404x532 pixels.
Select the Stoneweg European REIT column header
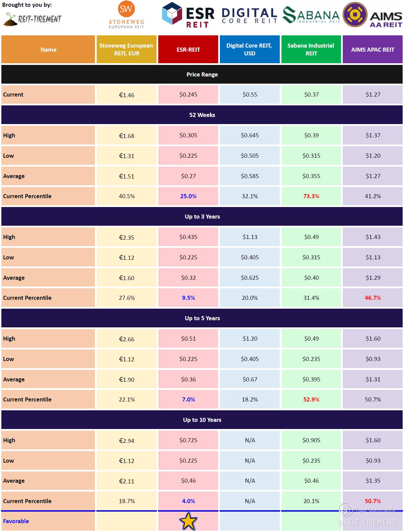pyautogui.click(x=126, y=50)
